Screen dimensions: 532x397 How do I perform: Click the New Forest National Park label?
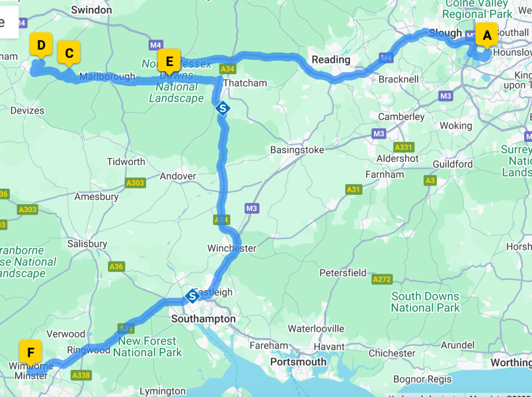(x=148, y=347)
